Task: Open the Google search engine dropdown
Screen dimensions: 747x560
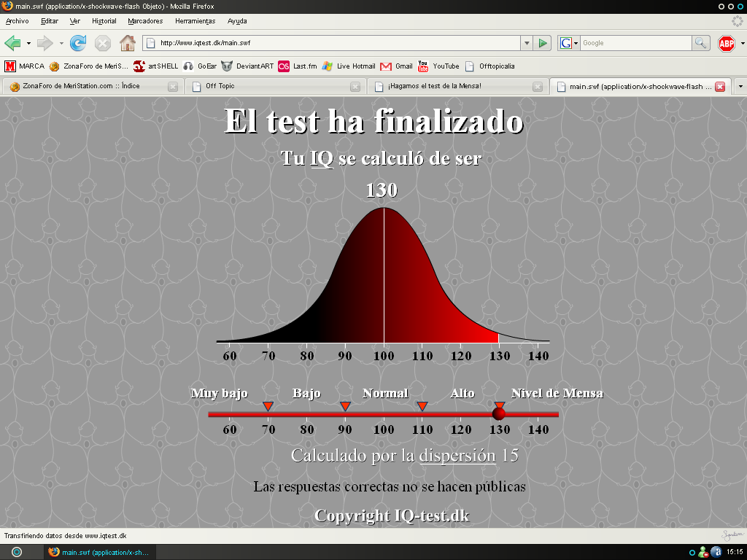Action: click(x=568, y=43)
